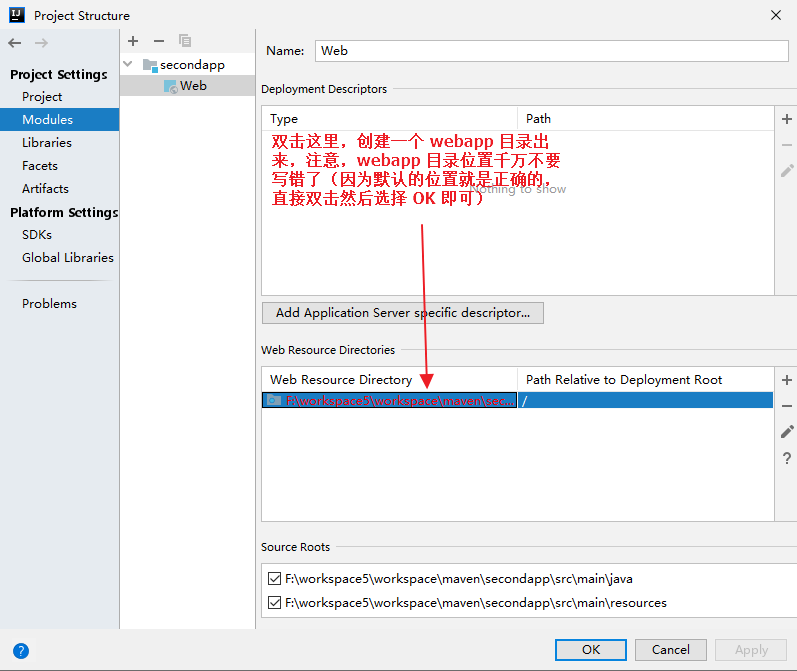Open help question mark beside resource directories
Screen dimensions: 797x671
(786, 458)
